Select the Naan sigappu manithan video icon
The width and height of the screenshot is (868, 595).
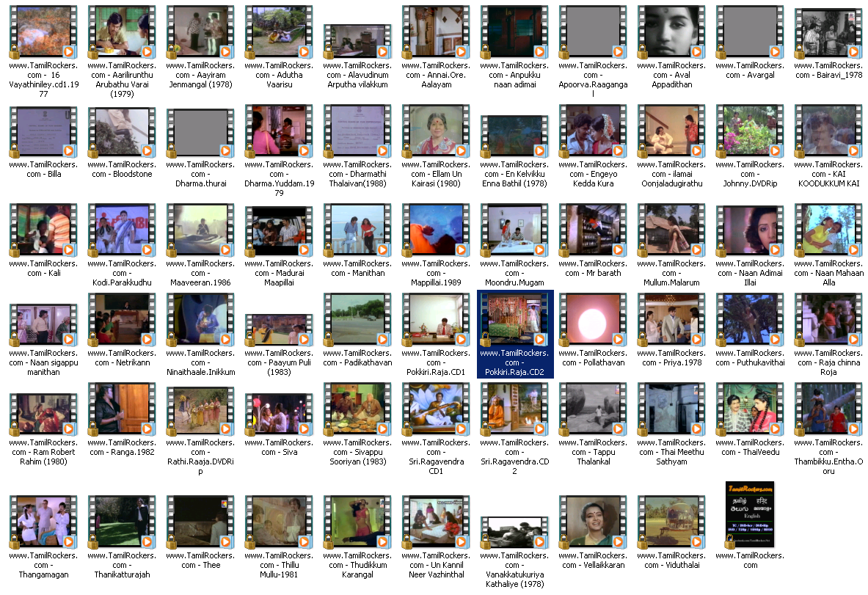pos(43,325)
